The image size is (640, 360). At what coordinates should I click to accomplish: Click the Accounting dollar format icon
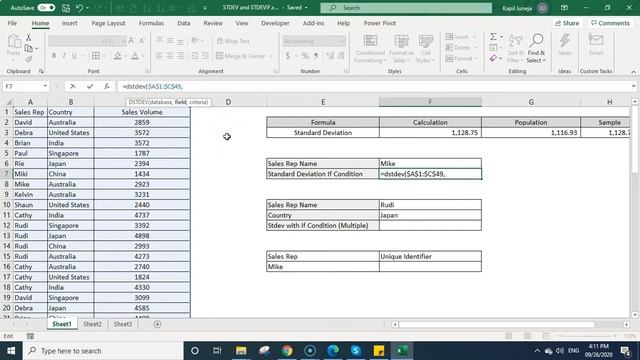[x=288, y=56]
